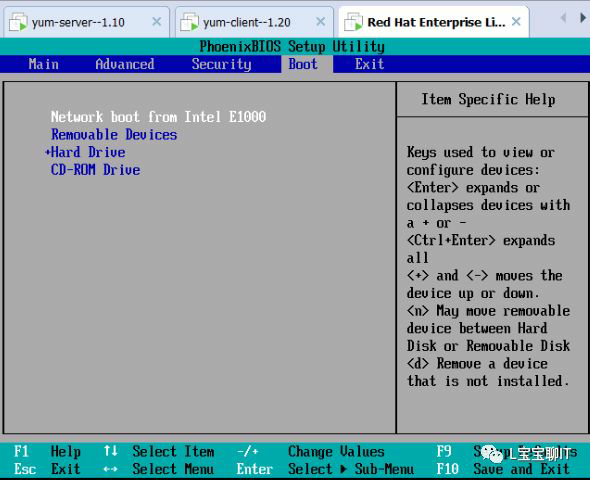The height and width of the screenshot is (480, 590).
Task: Select the Hard Drive boot entry
Action: coord(88,152)
